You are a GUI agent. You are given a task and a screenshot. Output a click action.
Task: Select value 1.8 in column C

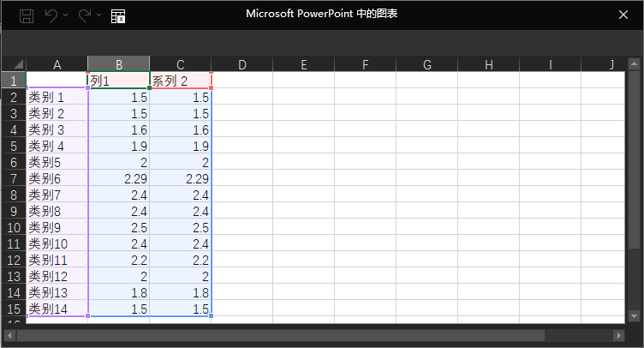[181, 292]
